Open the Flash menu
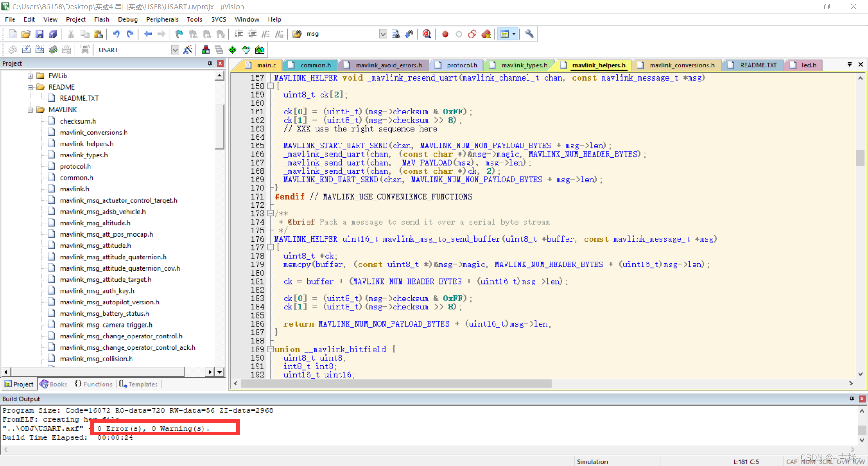 pyautogui.click(x=102, y=19)
